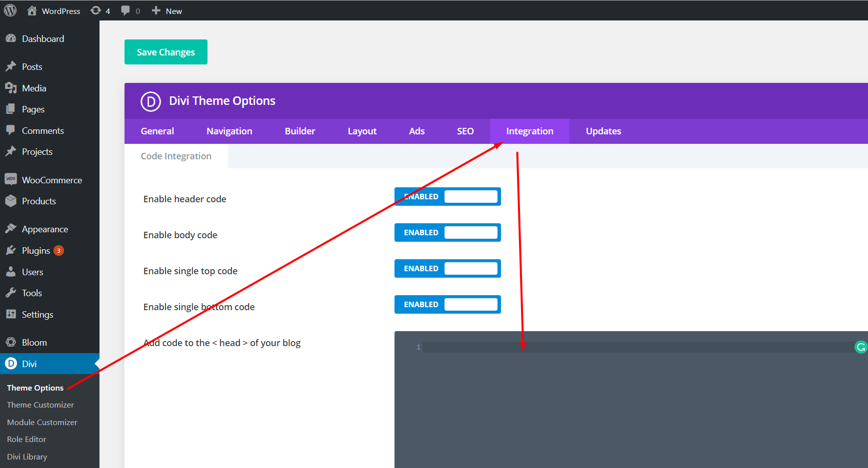Click the Settings sliders icon

click(10, 314)
